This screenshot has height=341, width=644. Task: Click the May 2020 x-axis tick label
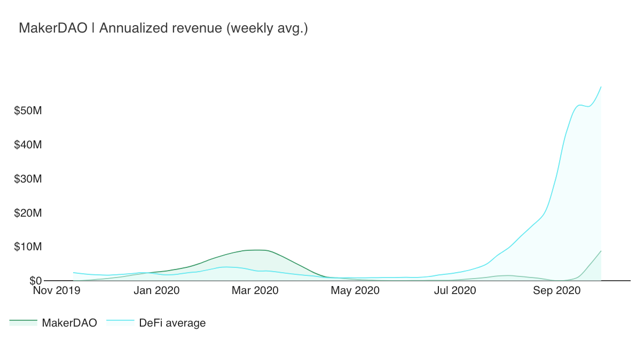(x=355, y=291)
